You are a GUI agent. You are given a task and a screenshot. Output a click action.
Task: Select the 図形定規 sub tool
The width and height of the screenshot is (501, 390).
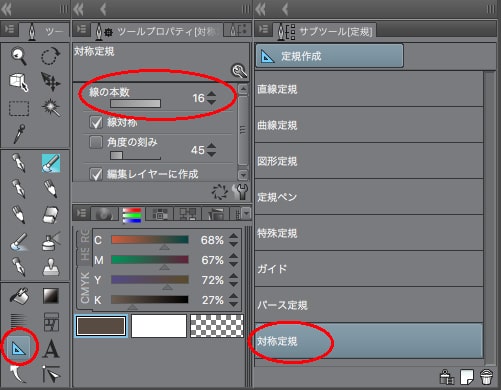pos(369,161)
